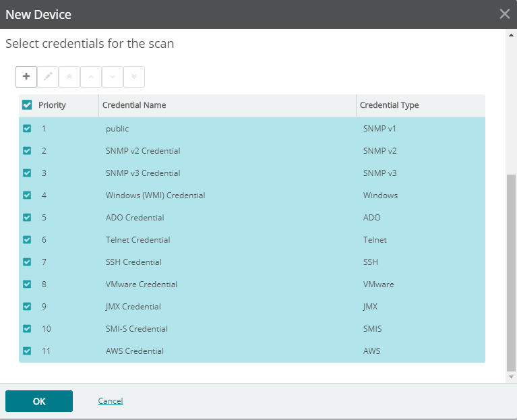Uncheck the SNMP v2 Credential checkbox
The height and width of the screenshot is (420, 517).
pos(27,150)
